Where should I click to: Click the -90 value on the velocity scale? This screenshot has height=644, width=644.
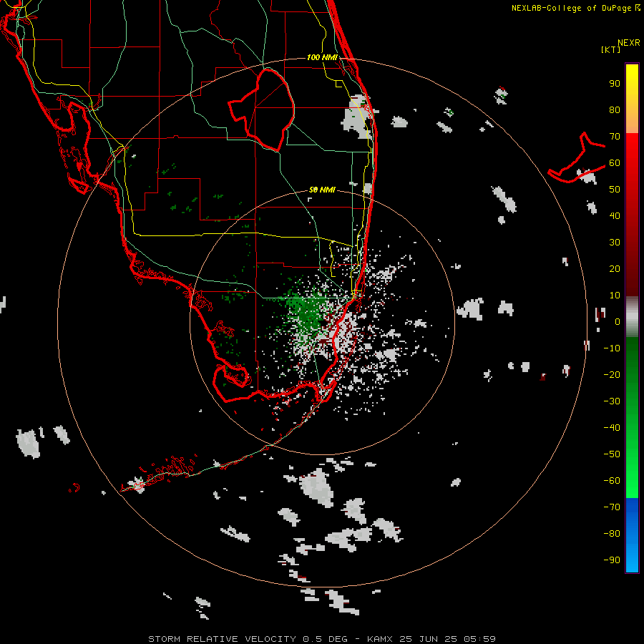tap(612, 560)
